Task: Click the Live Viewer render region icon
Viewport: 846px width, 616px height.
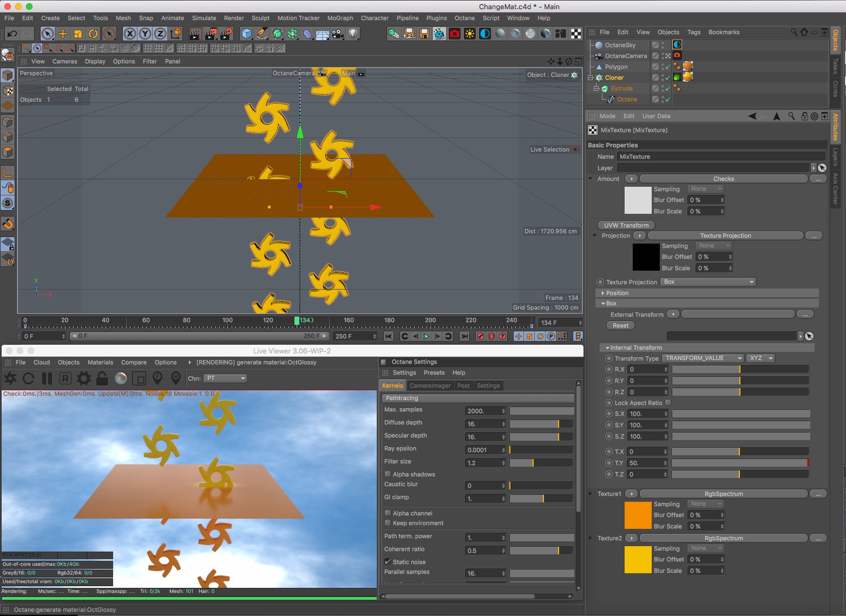Action: point(139,378)
